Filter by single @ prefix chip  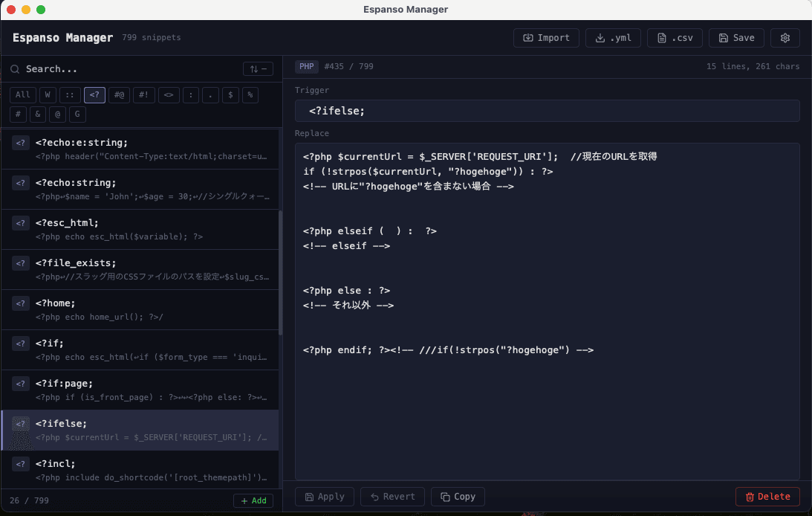point(57,114)
